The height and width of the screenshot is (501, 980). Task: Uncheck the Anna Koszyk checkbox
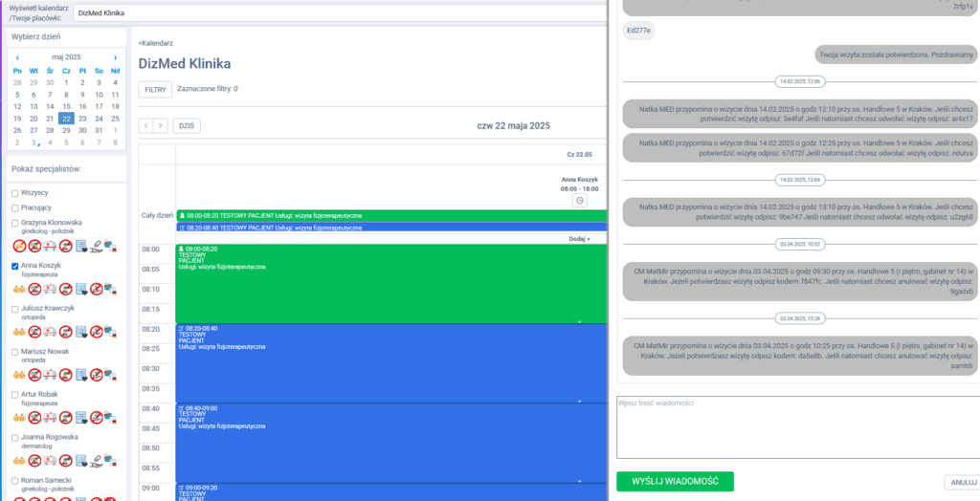coord(14,266)
